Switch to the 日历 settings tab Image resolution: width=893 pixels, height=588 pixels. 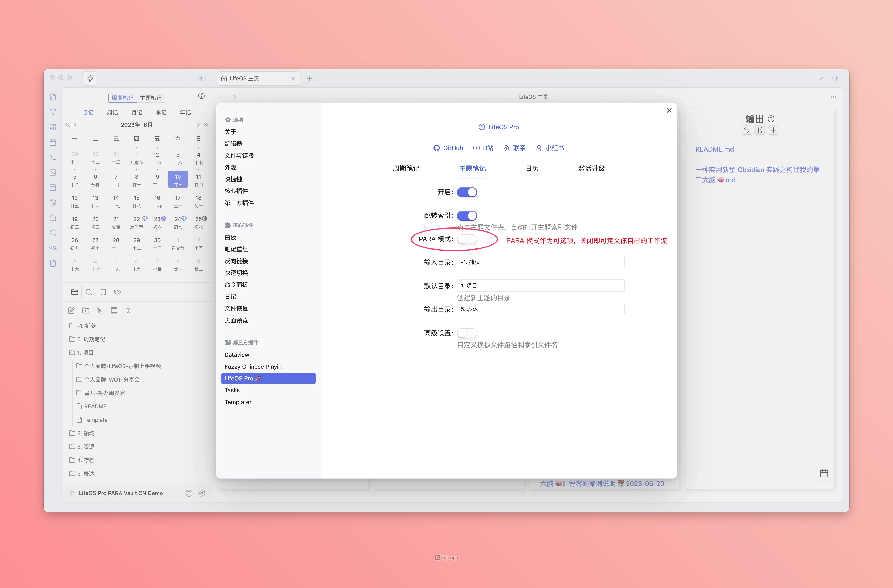click(x=532, y=169)
